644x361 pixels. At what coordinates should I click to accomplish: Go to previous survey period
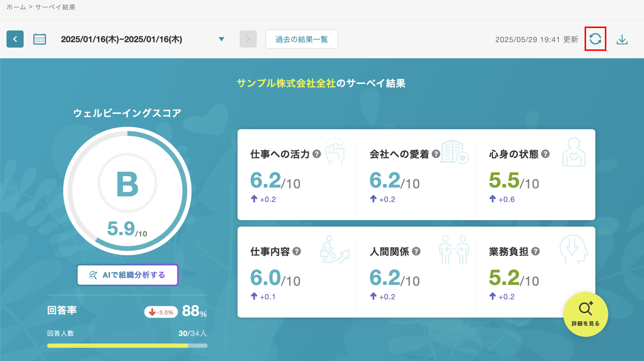[15, 39]
